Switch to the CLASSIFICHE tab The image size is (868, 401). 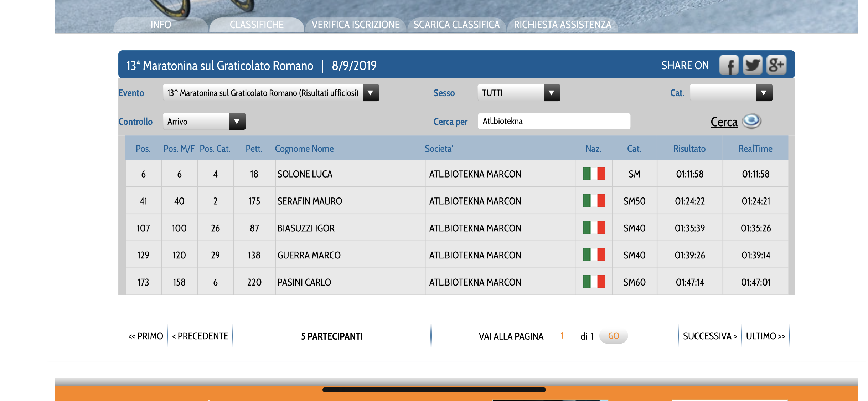tap(257, 25)
